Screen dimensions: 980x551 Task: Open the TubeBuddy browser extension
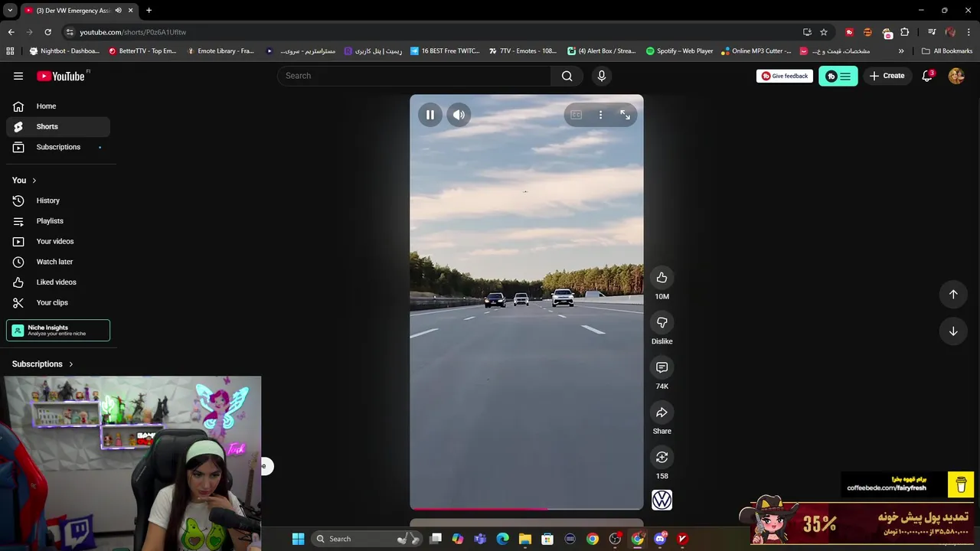pos(849,32)
